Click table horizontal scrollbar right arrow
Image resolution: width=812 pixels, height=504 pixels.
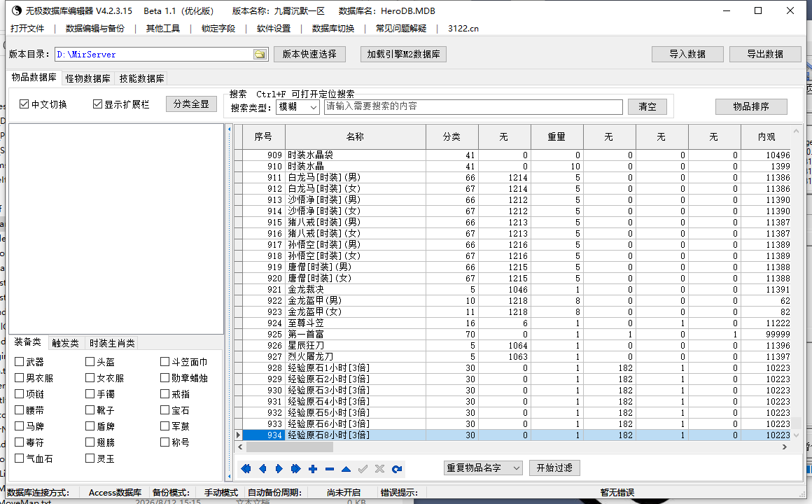pyautogui.click(x=785, y=447)
